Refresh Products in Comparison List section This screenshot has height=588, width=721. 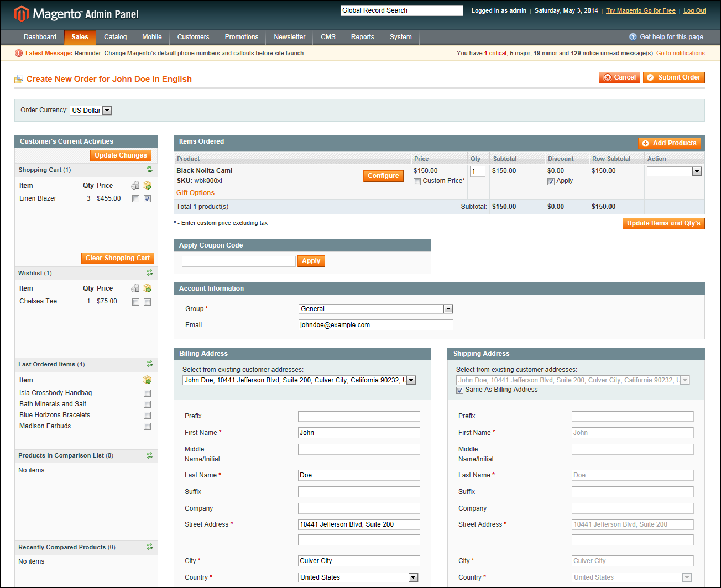(149, 455)
